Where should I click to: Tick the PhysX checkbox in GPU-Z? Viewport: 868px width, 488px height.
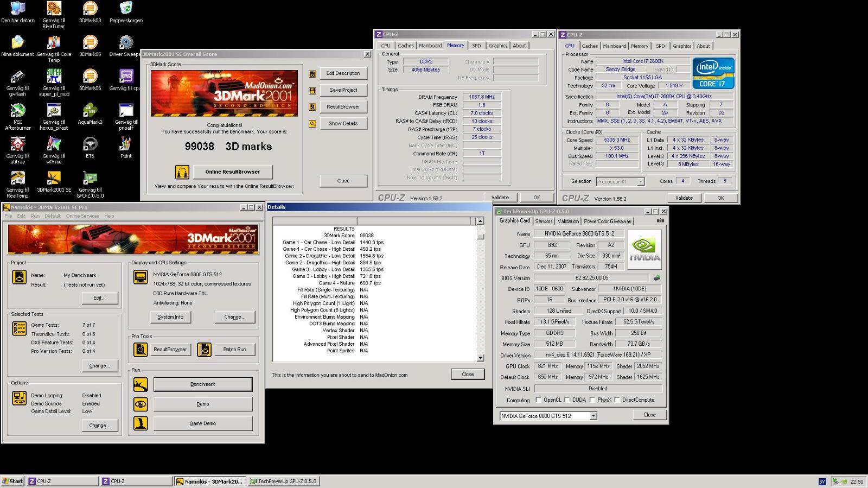point(591,400)
